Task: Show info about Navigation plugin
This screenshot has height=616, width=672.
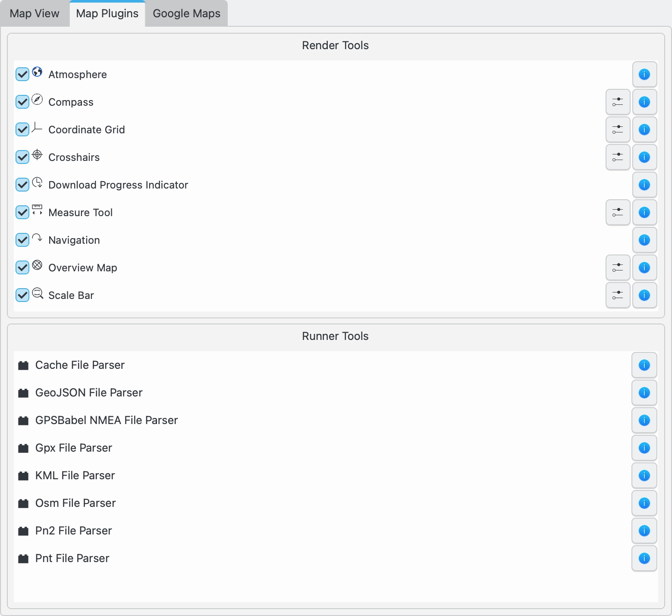Action: 644,240
